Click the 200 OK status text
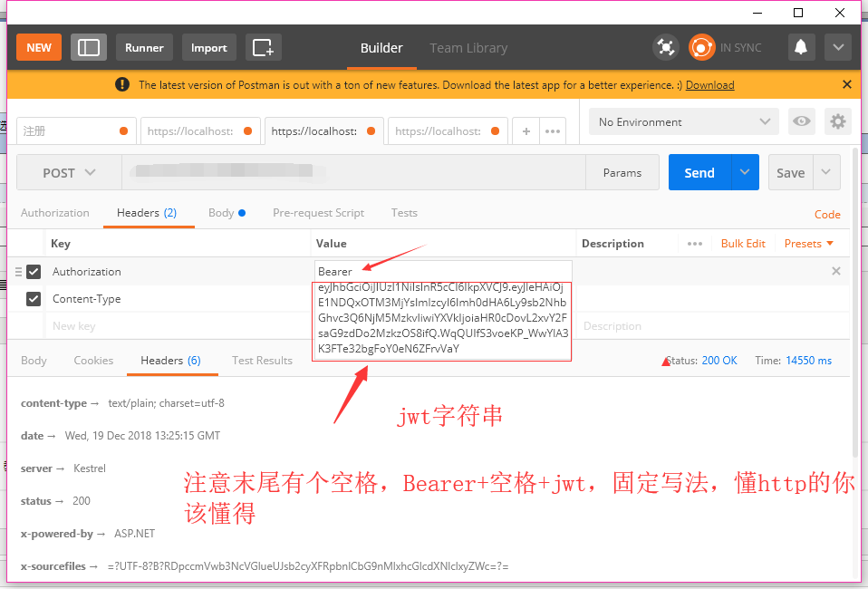Screen dimensions: 868x589 tap(719, 361)
